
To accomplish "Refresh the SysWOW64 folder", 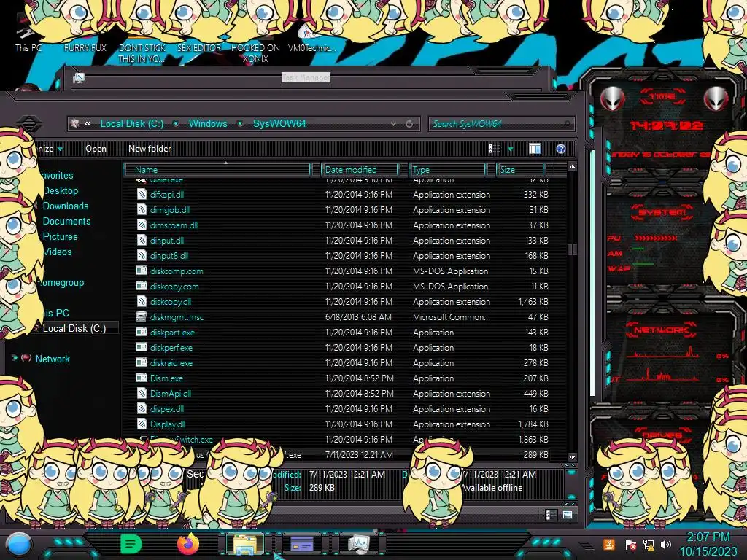I will point(409,124).
